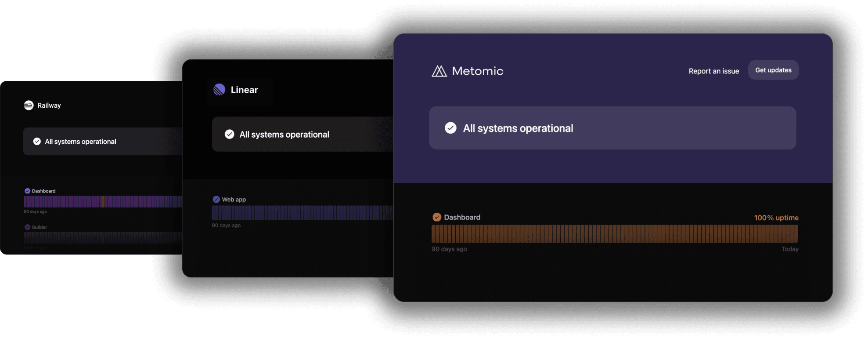Click the 'Today' label in Metomic

pyautogui.click(x=789, y=249)
